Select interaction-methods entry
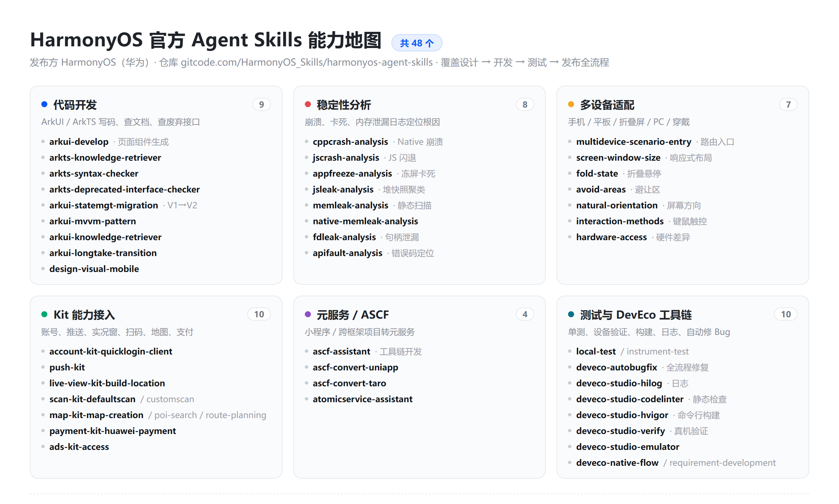This screenshot has height=504, width=839. [620, 222]
